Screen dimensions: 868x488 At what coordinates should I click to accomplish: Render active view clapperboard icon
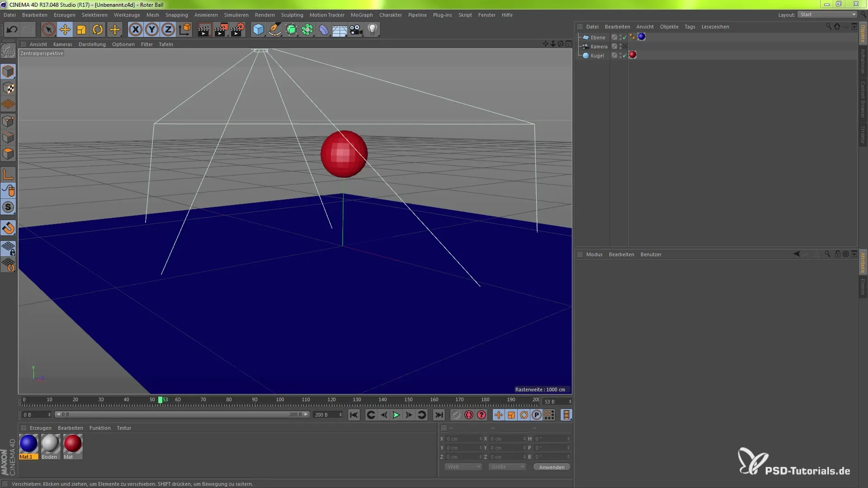point(204,30)
